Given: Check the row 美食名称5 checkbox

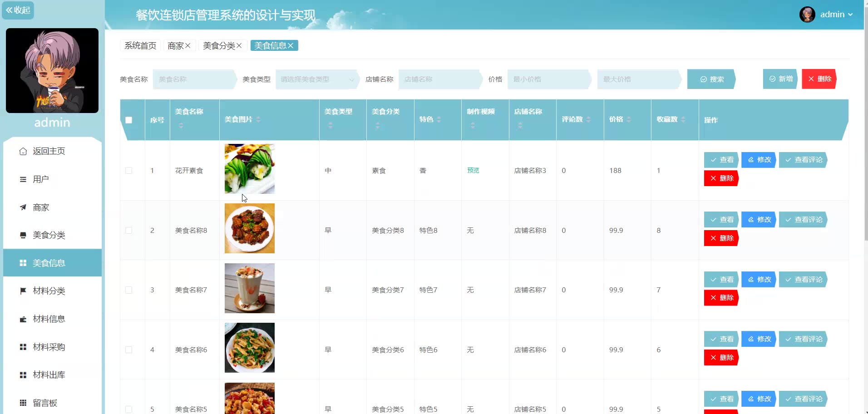Looking at the screenshot, I should pyautogui.click(x=129, y=409).
